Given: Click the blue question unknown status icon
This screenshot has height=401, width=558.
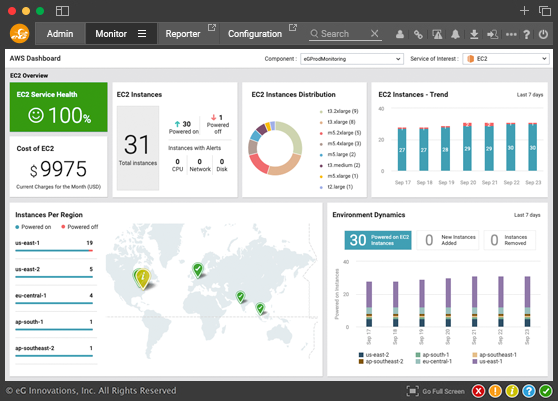Looking at the screenshot, I should coord(529,391).
